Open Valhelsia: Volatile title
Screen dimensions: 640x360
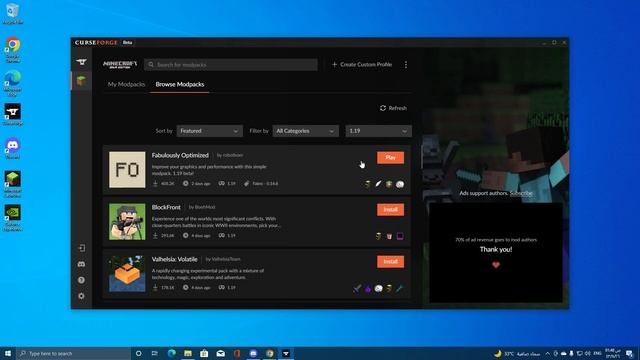(x=174, y=259)
